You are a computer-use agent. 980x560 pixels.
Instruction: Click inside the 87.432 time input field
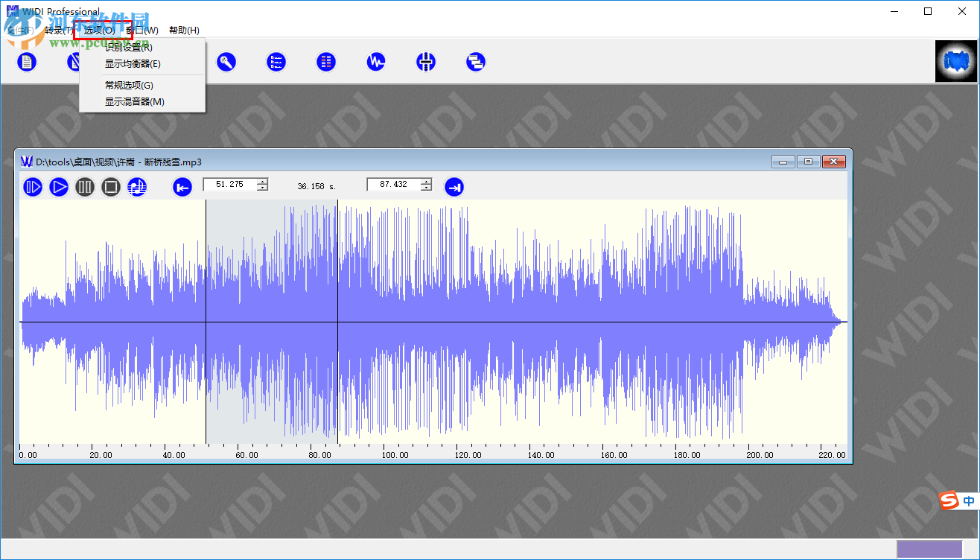[391, 184]
